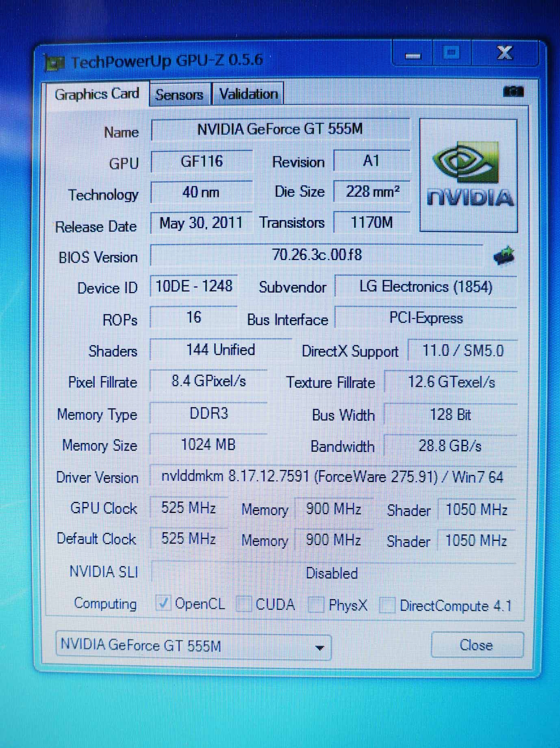
Task: Click the GPU Clock field 525 MHz
Action: click(189, 508)
